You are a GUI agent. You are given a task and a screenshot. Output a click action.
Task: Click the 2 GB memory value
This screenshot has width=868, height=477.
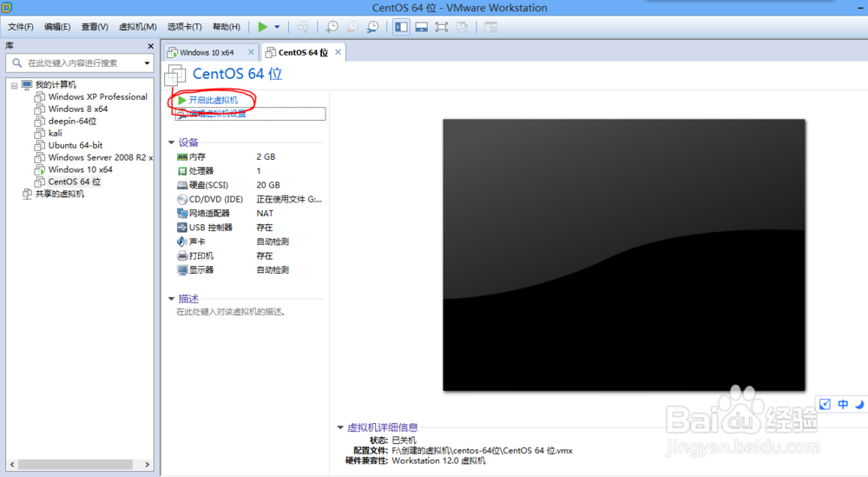(266, 156)
